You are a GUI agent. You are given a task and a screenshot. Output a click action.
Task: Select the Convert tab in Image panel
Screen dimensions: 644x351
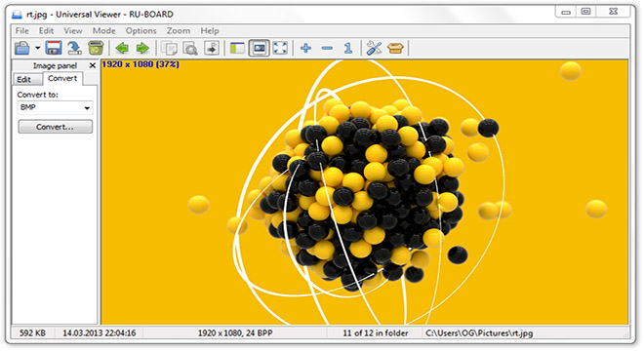[62, 78]
